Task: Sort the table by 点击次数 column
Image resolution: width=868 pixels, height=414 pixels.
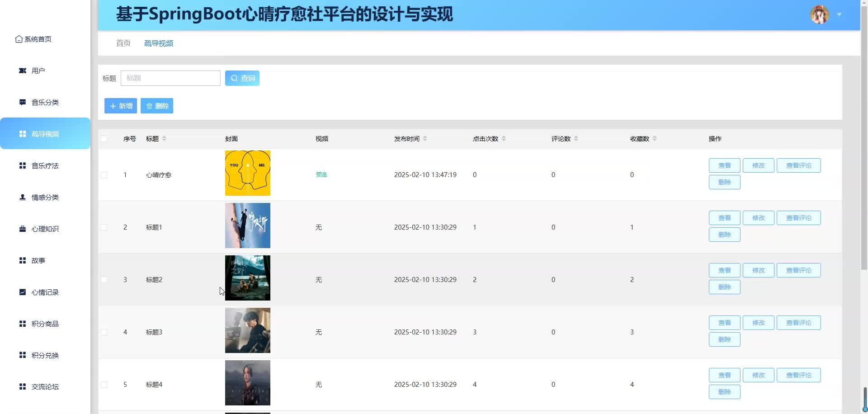Action: 504,138
